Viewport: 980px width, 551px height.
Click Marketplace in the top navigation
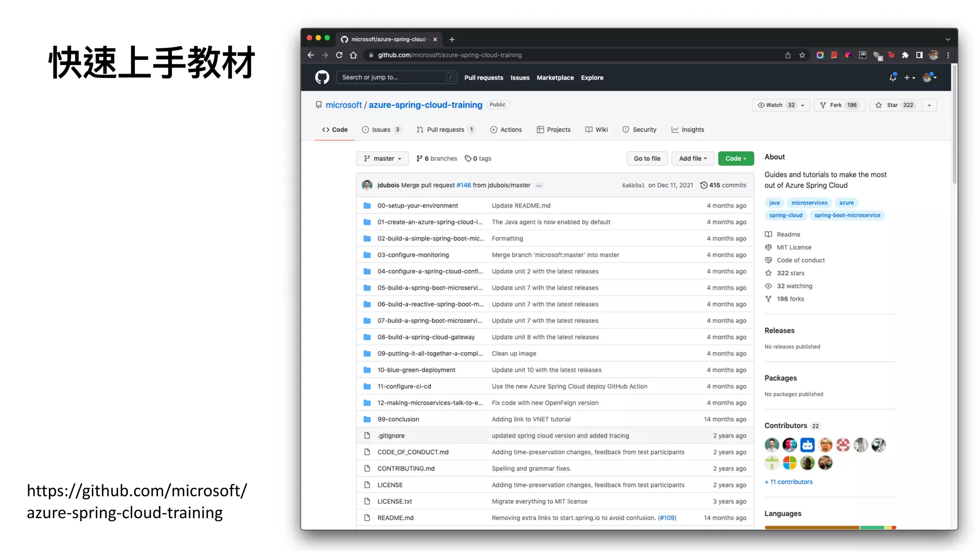tap(555, 77)
